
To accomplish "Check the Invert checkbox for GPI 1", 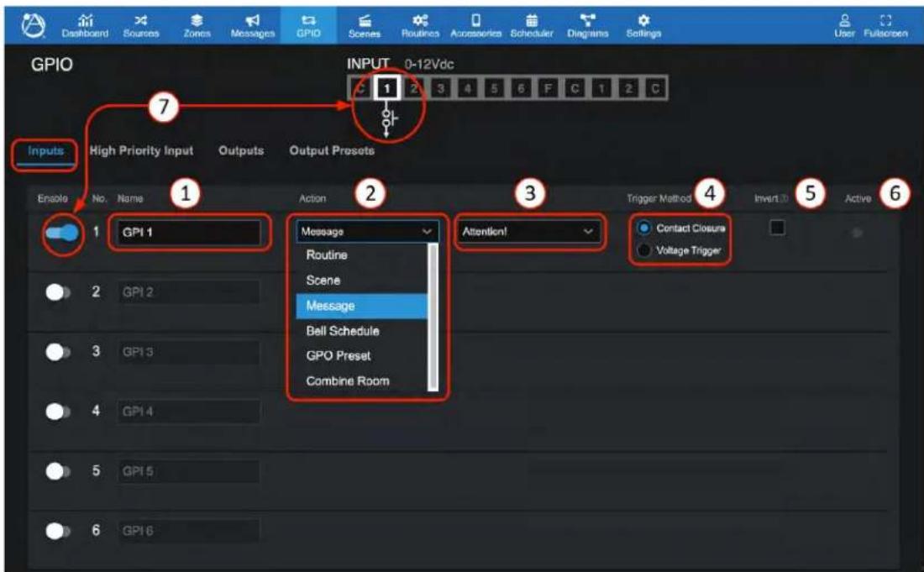I will click(x=777, y=228).
